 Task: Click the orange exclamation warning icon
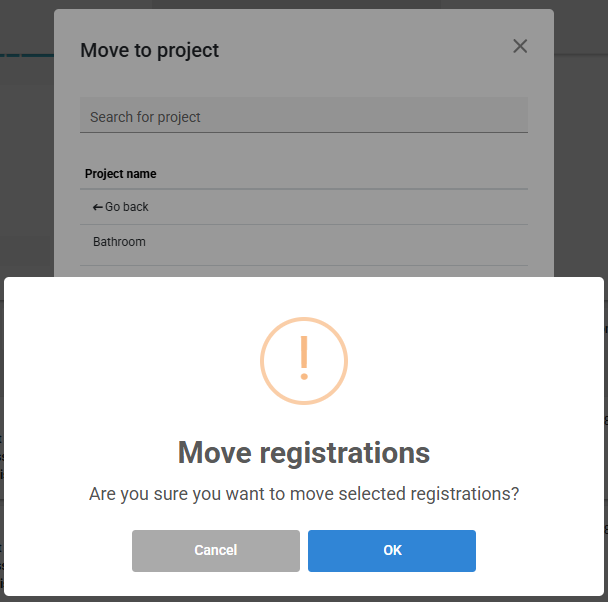(x=304, y=361)
